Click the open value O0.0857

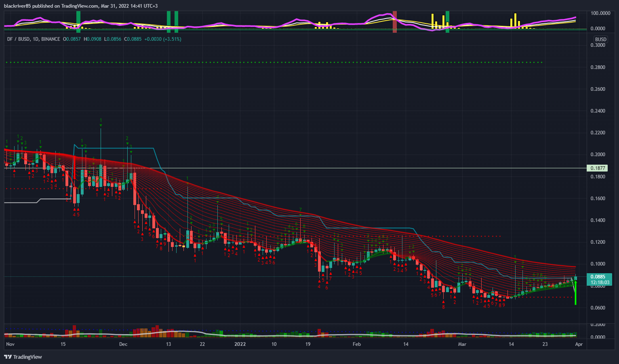[72, 39]
